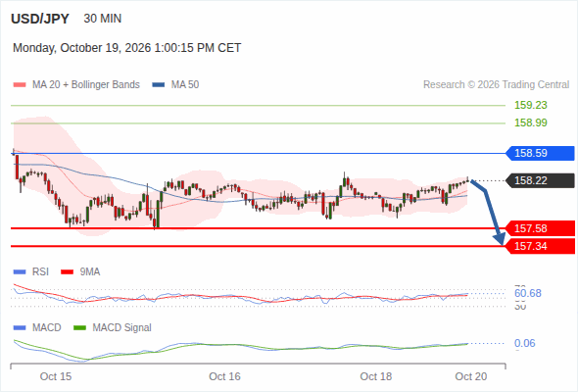
Task: Click the blue downward forecast arrow
Action: (489, 212)
